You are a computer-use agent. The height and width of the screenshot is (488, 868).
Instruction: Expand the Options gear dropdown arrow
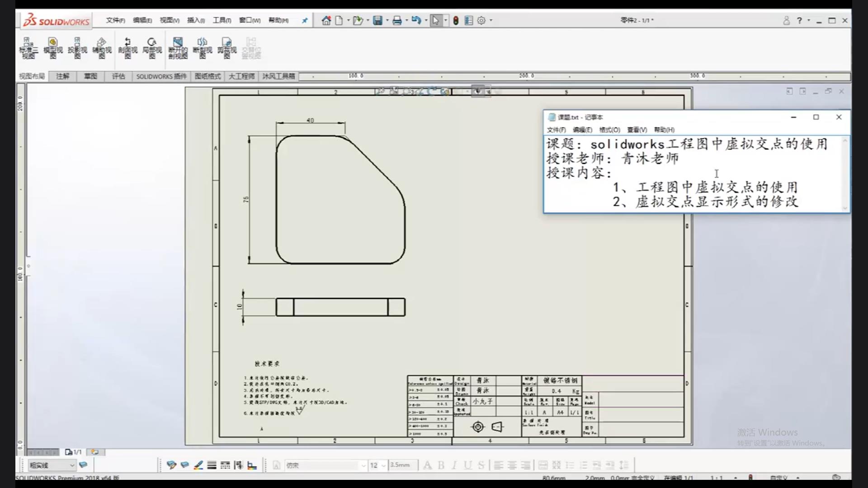pos(491,20)
